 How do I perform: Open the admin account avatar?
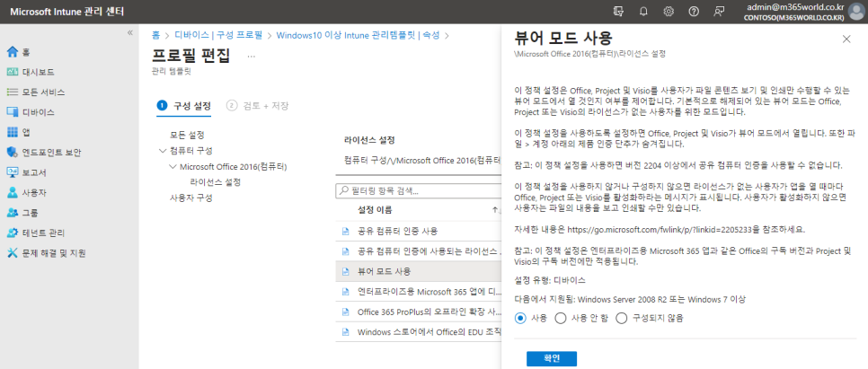point(855,12)
